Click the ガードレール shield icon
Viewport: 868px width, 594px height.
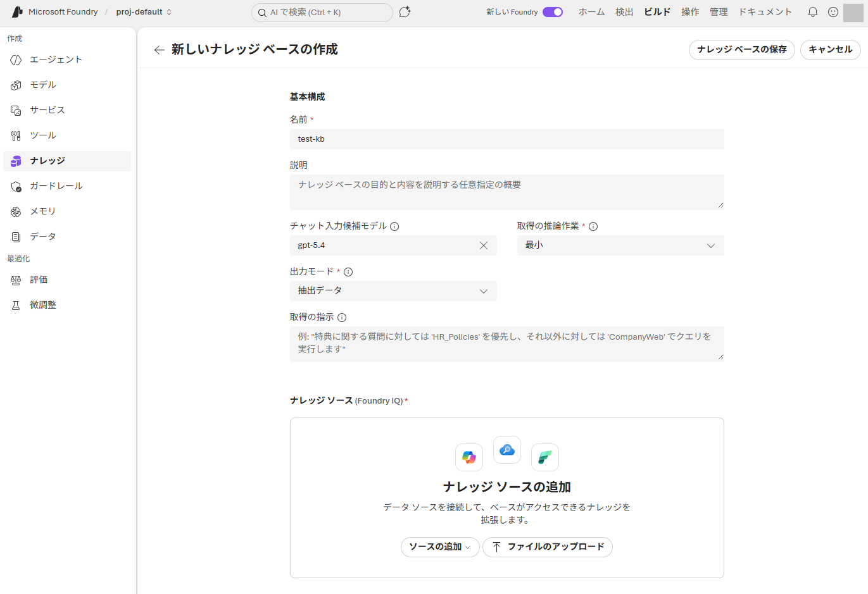tap(16, 186)
